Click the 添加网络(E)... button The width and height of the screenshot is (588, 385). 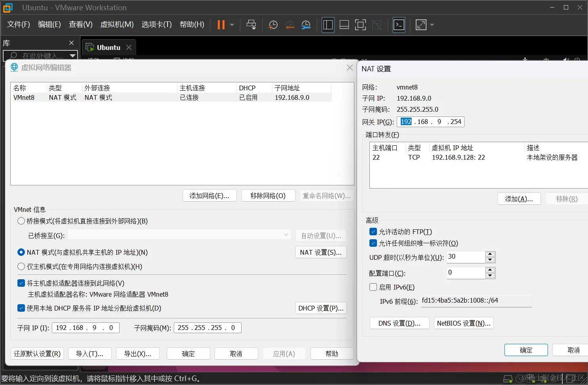click(x=209, y=196)
